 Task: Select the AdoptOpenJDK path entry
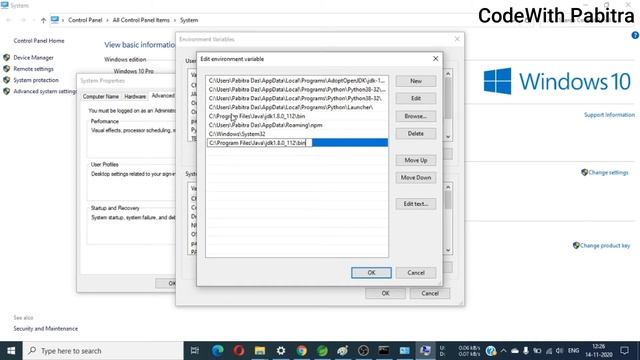(297, 80)
